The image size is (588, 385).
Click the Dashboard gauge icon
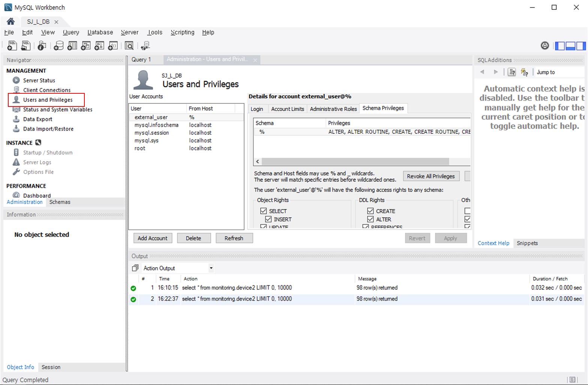click(16, 195)
